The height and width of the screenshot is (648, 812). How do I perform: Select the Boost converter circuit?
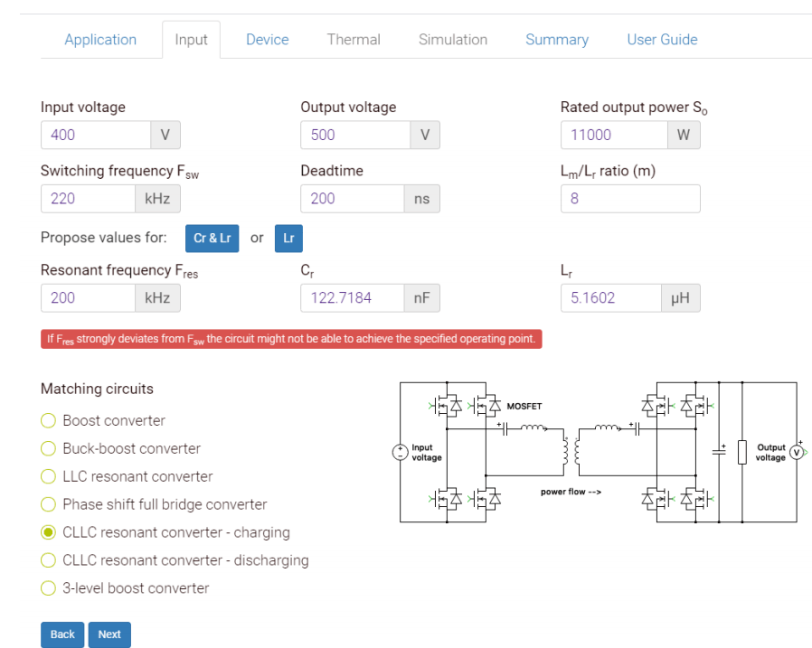pos(48,420)
